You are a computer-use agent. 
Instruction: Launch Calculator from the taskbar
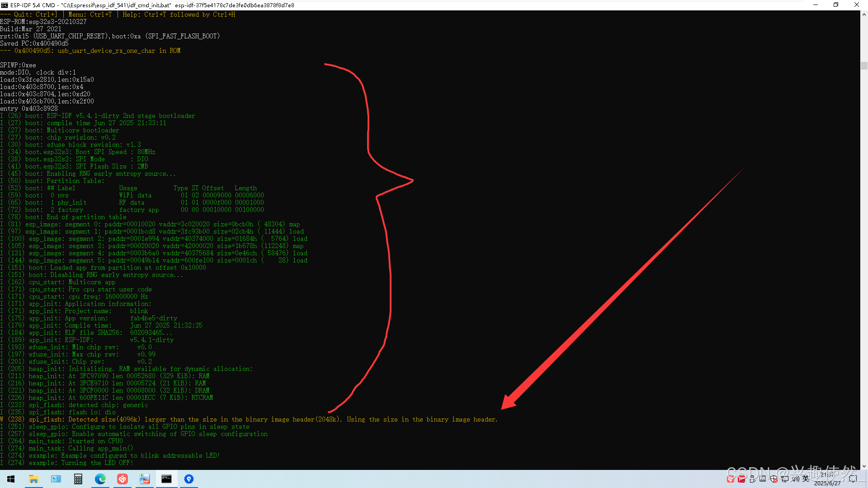[x=78, y=479]
